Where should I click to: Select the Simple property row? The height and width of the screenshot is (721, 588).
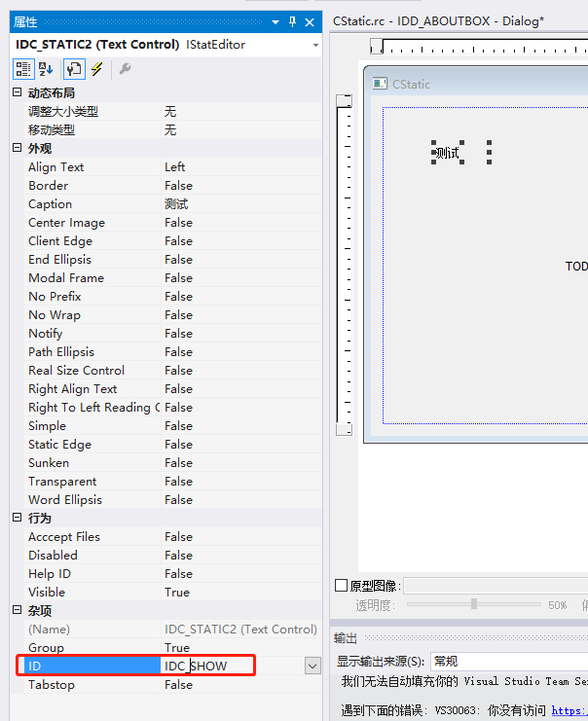point(173,426)
